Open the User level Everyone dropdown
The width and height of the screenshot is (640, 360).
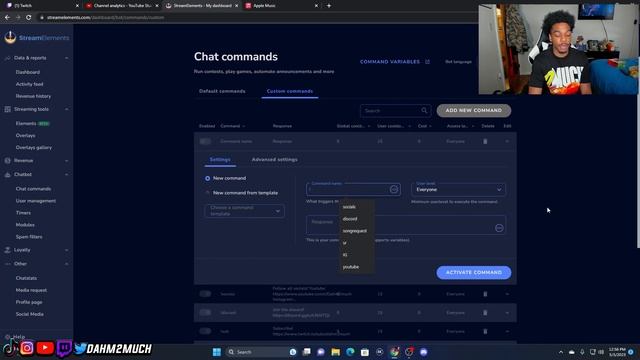458,189
